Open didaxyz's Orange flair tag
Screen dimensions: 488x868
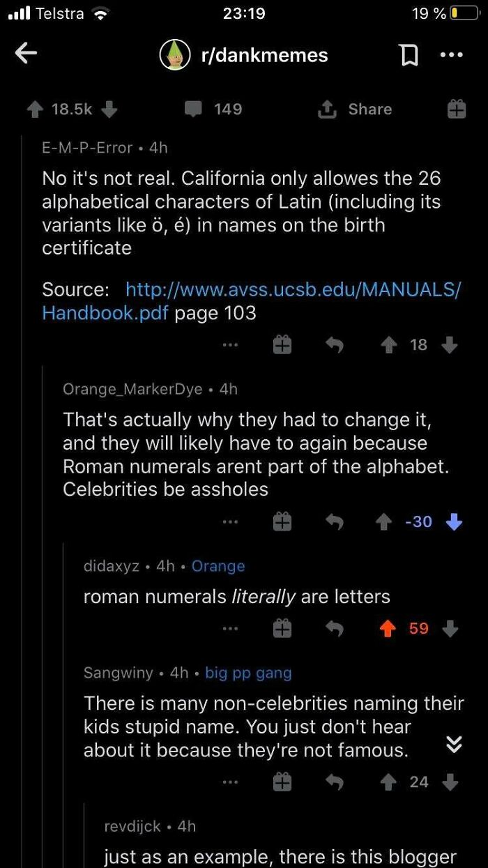tap(218, 566)
